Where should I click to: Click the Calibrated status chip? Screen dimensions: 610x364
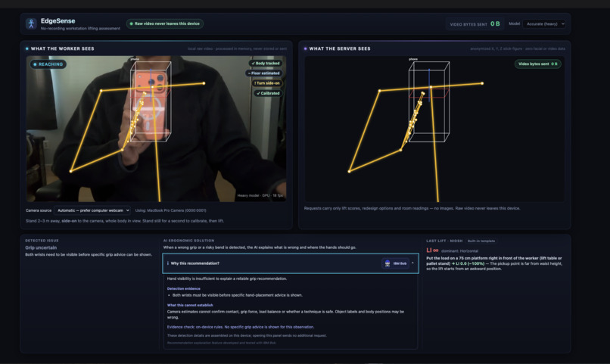(x=268, y=93)
